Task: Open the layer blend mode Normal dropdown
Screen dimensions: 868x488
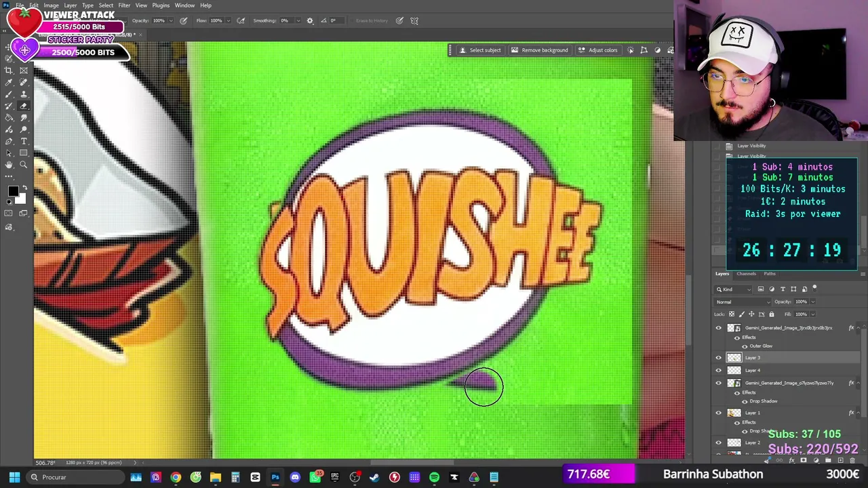Action: pyautogui.click(x=742, y=302)
